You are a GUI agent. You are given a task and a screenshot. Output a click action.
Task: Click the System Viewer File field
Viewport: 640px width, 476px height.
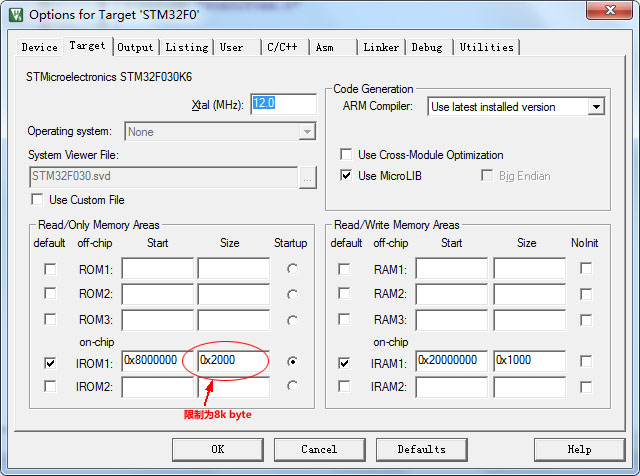coord(163,176)
